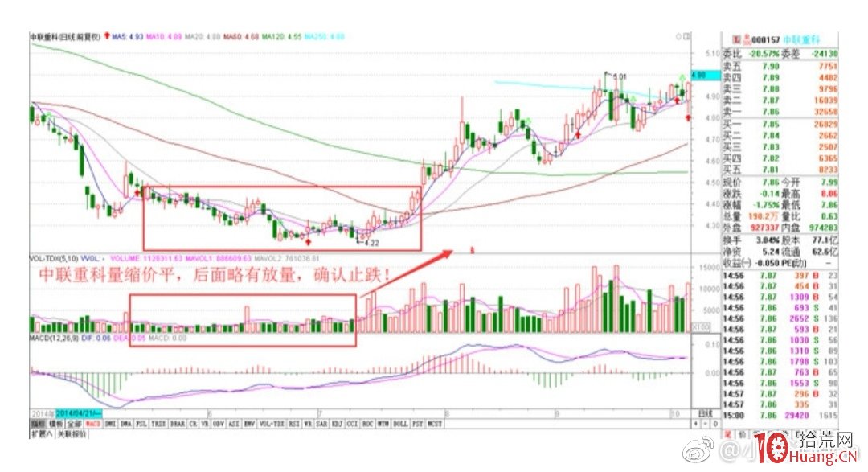Screen dimensions: 868x472
Task: Click the MACD(12,26,9) panel label
Action: pos(55,338)
